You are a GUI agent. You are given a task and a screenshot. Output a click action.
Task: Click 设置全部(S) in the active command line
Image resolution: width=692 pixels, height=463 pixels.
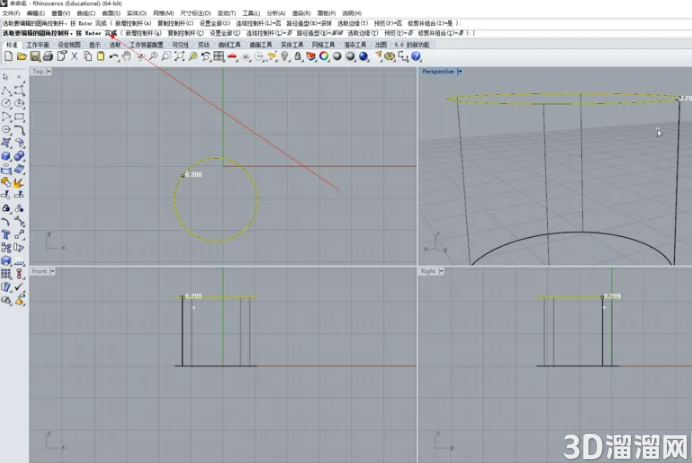click(225, 33)
